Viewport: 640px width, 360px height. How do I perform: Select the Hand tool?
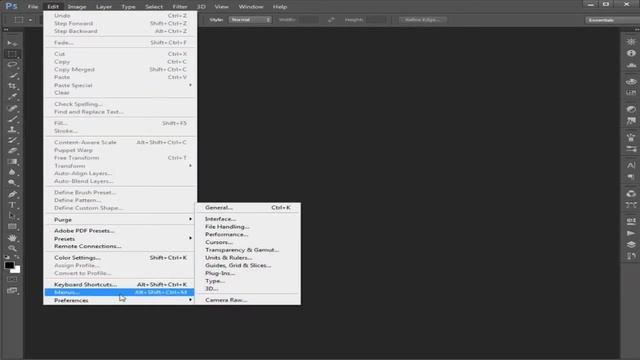click(x=12, y=238)
